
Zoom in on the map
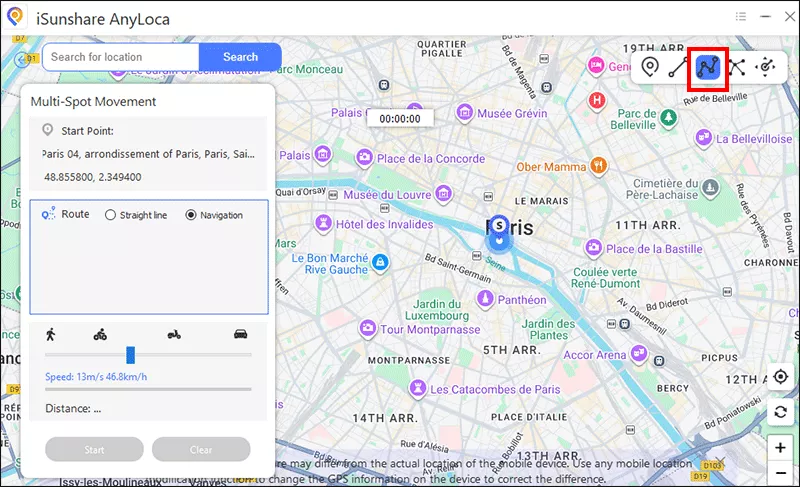click(x=781, y=447)
